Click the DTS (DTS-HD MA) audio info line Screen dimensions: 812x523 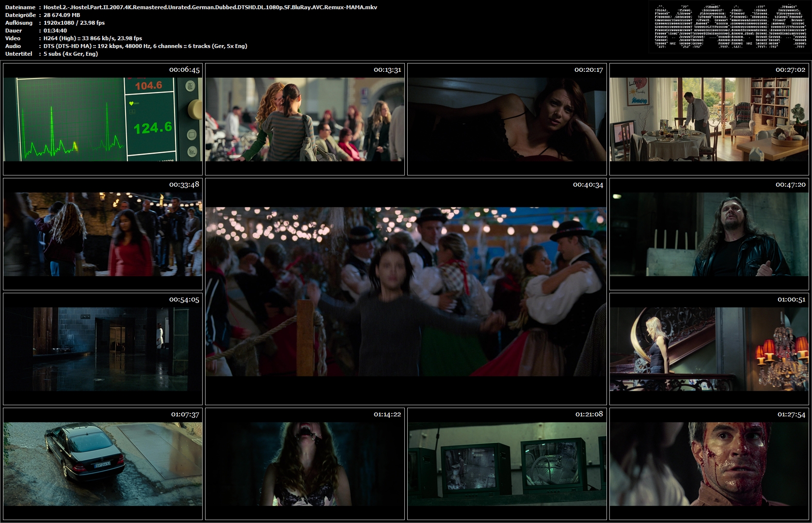[x=145, y=46]
